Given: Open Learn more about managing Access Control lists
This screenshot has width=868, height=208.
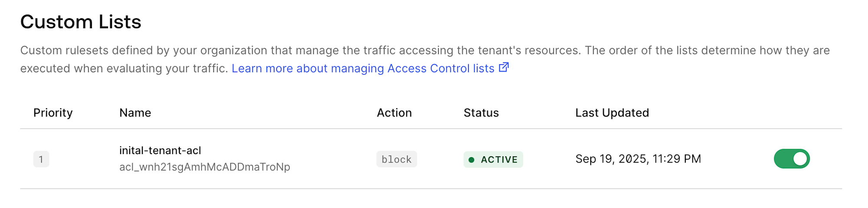Looking at the screenshot, I should [370, 68].
